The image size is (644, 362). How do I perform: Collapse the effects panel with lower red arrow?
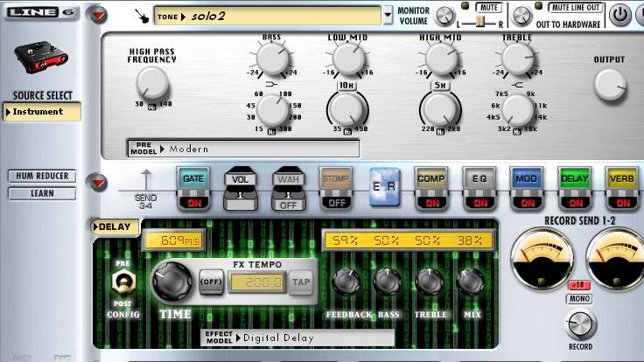click(x=98, y=183)
